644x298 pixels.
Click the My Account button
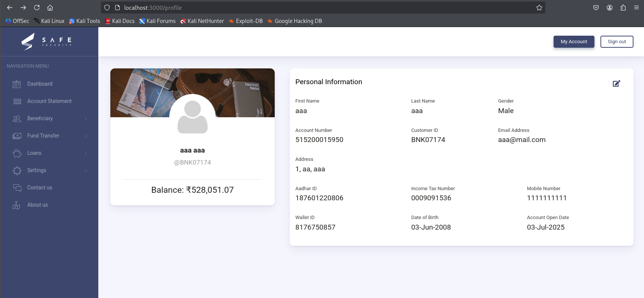pos(573,42)
